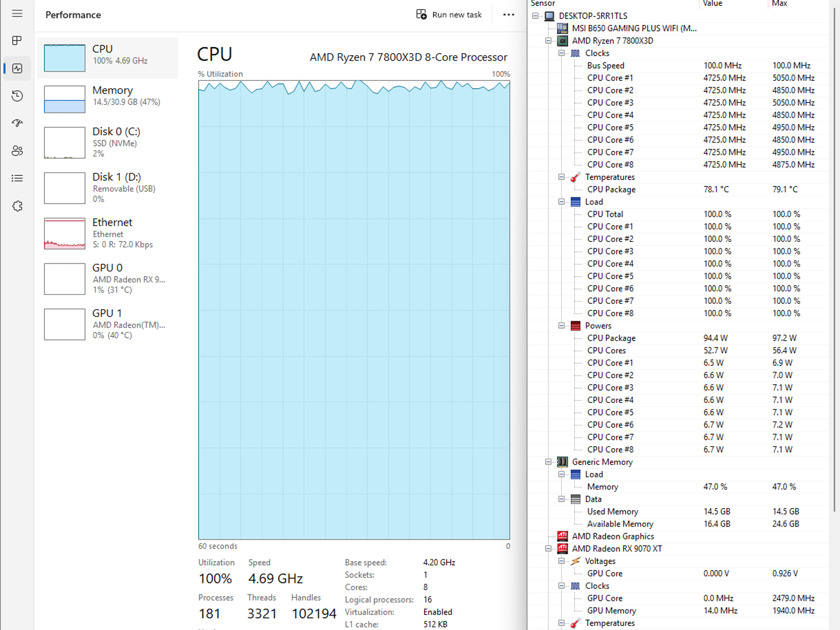The width and height of the screenshot is (840, 630).
Task: Collapse the GPU Clocks group
Action: [x=562, y=586]
